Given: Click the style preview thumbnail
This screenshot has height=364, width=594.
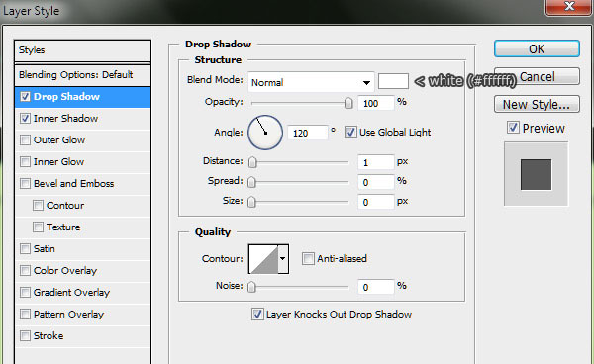Looking at the screenshot, I should tap(536, 174).
